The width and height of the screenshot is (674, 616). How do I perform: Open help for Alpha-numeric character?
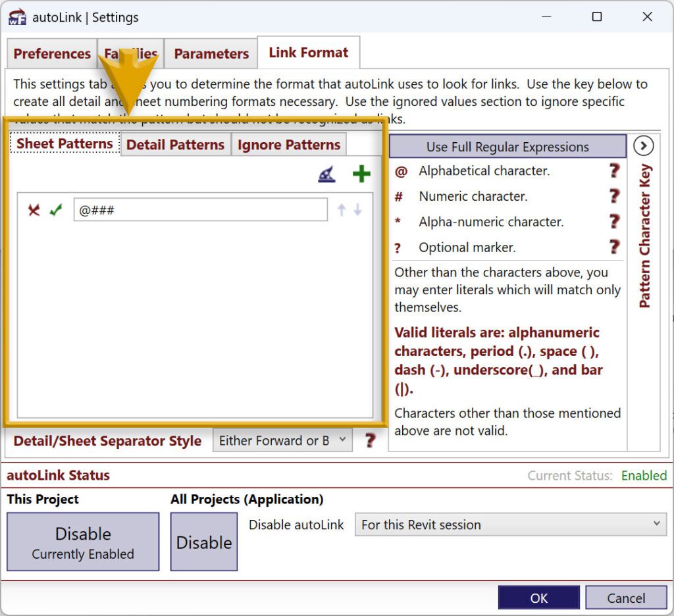615,222
